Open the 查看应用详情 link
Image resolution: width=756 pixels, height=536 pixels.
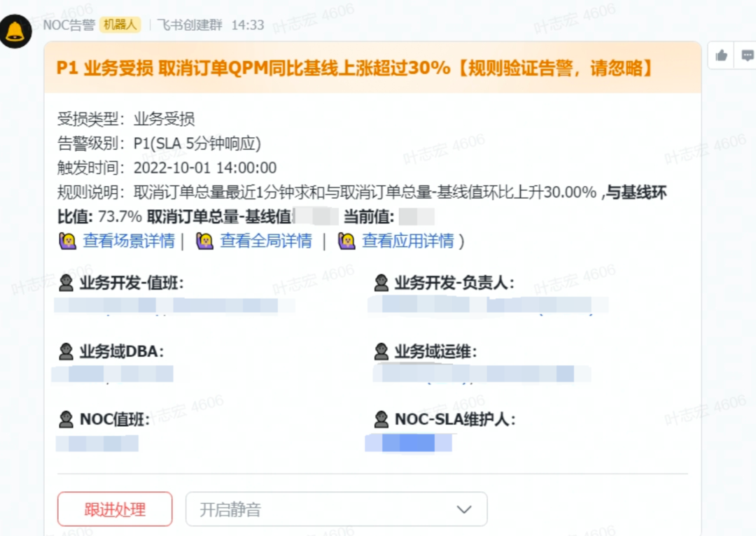(408, 241)
